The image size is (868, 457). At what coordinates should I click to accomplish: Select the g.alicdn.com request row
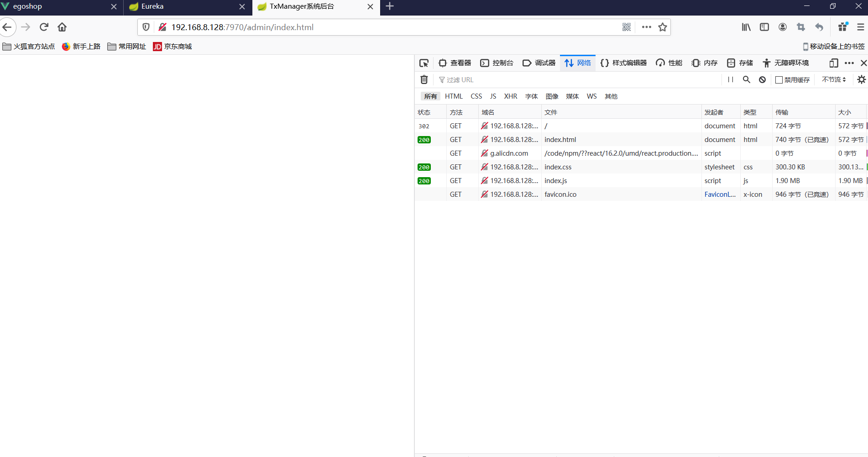pos(641,153)
